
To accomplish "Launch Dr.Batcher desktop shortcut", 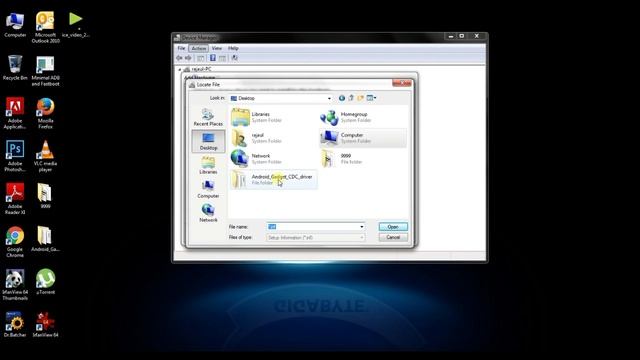I will (15, 324).
